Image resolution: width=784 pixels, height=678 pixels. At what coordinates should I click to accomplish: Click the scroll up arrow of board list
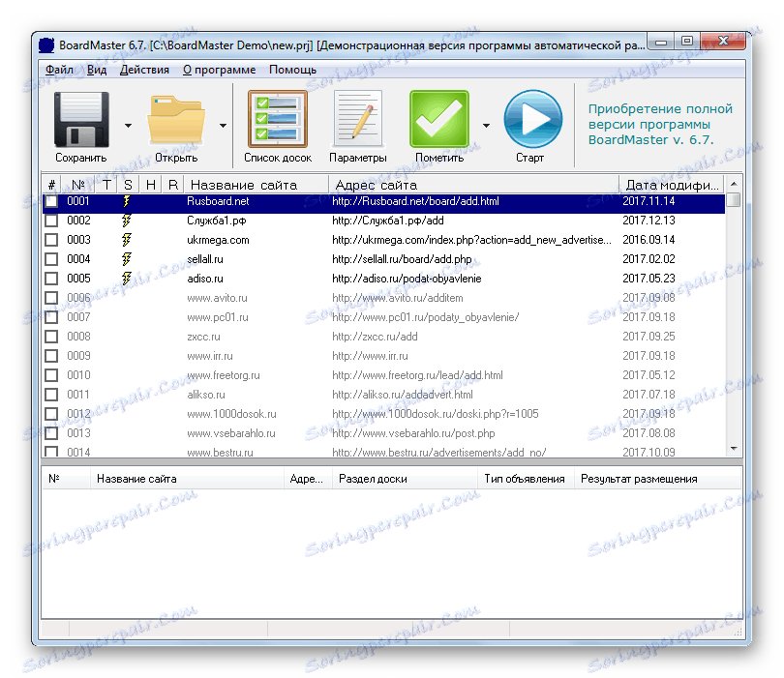click(734, 184)
